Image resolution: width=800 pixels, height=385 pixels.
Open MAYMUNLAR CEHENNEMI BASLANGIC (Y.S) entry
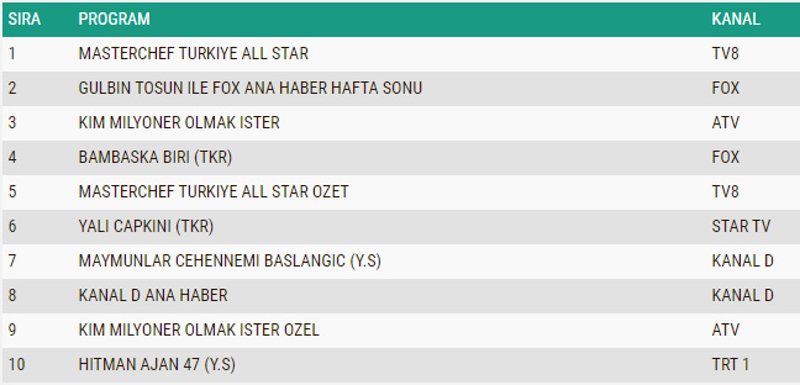(230, 261)
